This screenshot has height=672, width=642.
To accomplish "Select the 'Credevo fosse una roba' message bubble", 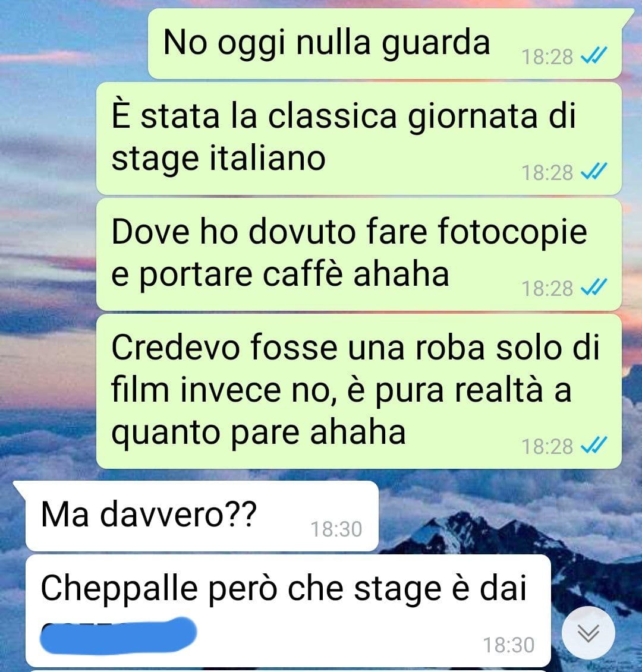I will [359, 392].
